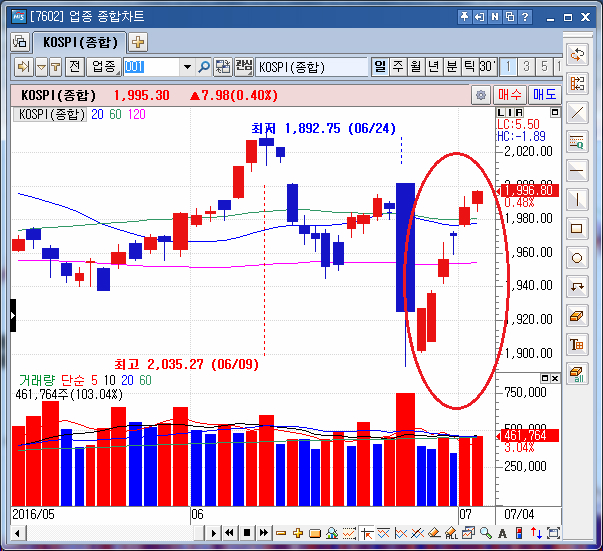This screenshot has width=603, height=551.
Task: Select the KOSPI(종합) tab
Action: click(x=79, y=42)
